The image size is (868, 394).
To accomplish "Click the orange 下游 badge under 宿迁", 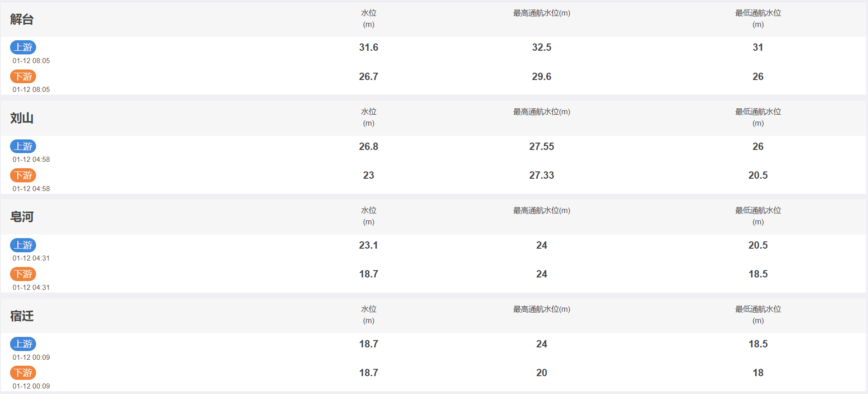I will [23, 373].
